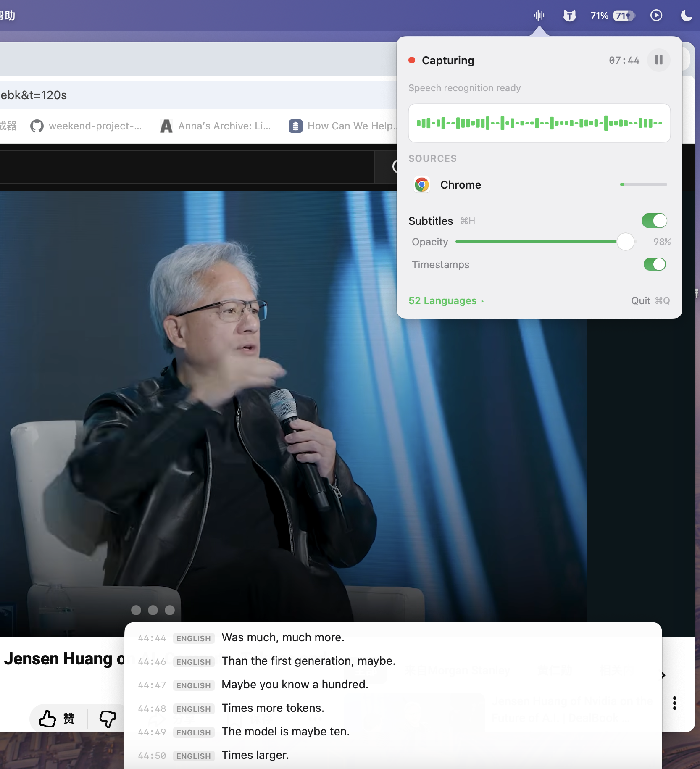The width and height of the screenshot is (700, 769).
Task: Click subtitle "Maybe you know a hundred."
Action: 295,685
